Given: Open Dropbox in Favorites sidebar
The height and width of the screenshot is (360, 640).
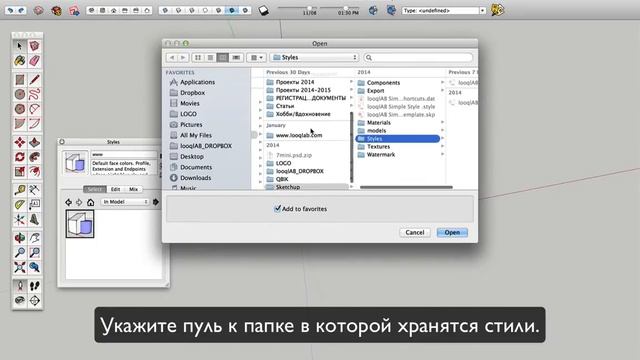Looking at the screenshot, I should pyautogui.click(x=192, y=93).
